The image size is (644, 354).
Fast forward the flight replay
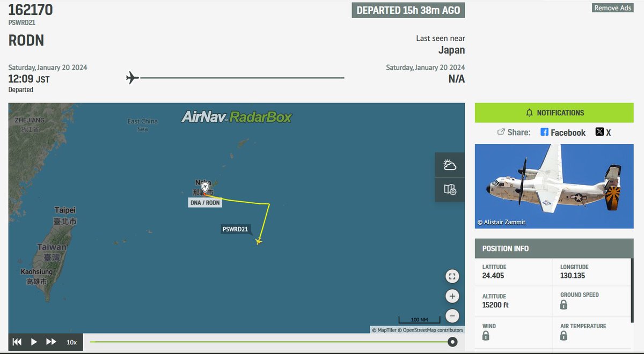(x=51, y=342)
